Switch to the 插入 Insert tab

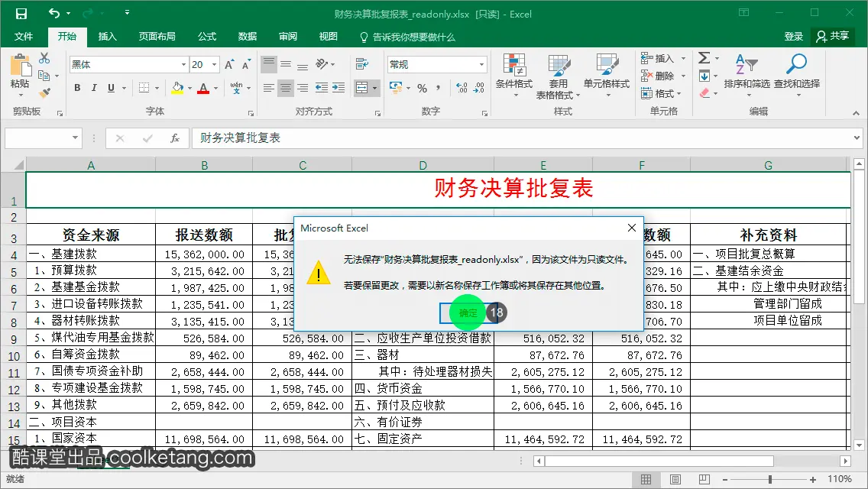(108, 37)
